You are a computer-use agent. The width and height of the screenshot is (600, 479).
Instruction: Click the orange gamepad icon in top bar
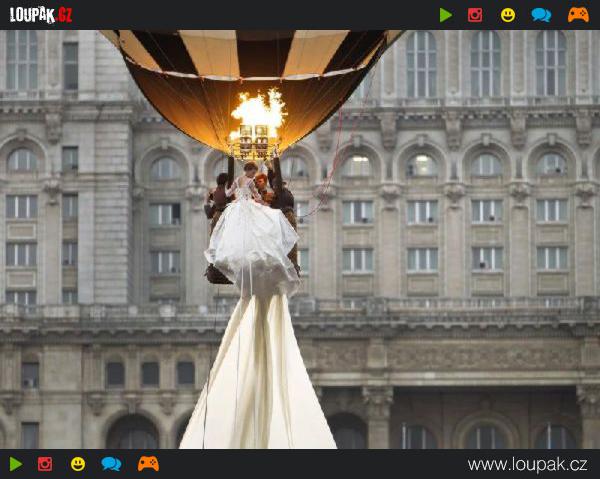pyautogui.click(x=578, y=15)
